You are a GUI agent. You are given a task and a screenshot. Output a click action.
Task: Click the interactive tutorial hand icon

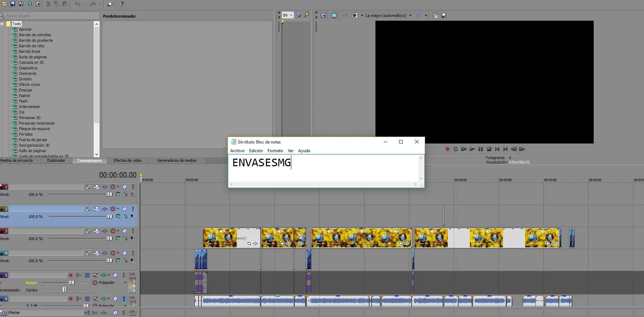[110, 4]
